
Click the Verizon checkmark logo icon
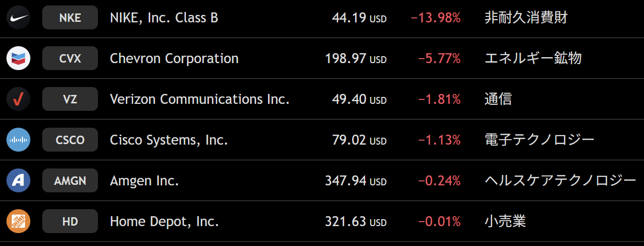(x=18, y=99)
